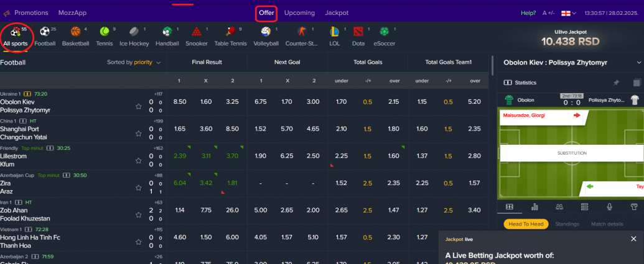This screenshot has width=644, height=264.
Task: Bet over 2.15 on Obolon Kiev total goals
Action: pos(394,102)
